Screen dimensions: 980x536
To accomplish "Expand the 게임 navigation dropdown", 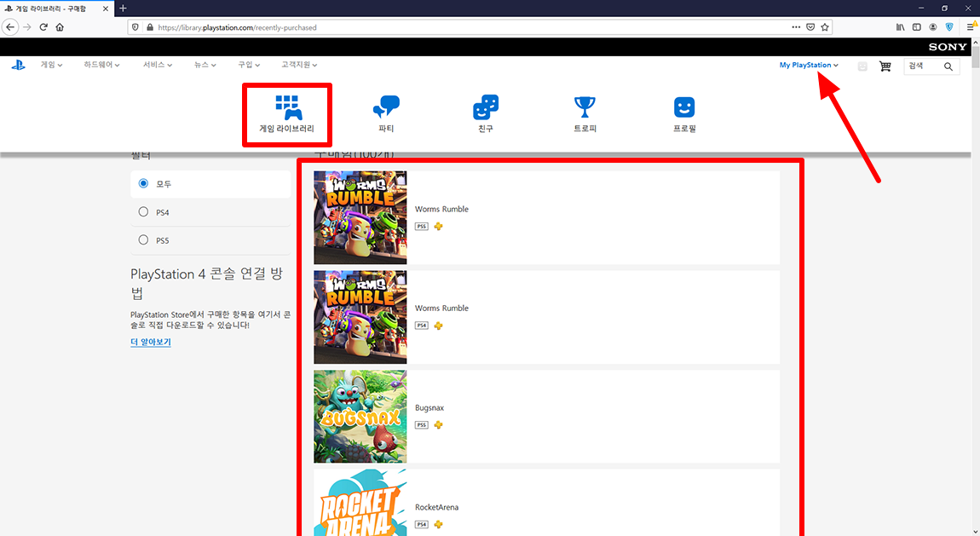I will (x=51, y=65).
